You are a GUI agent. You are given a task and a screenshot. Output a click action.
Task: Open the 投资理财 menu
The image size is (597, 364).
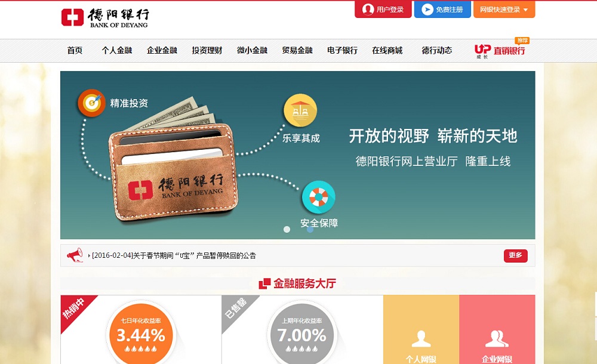(x=207, y=50)
